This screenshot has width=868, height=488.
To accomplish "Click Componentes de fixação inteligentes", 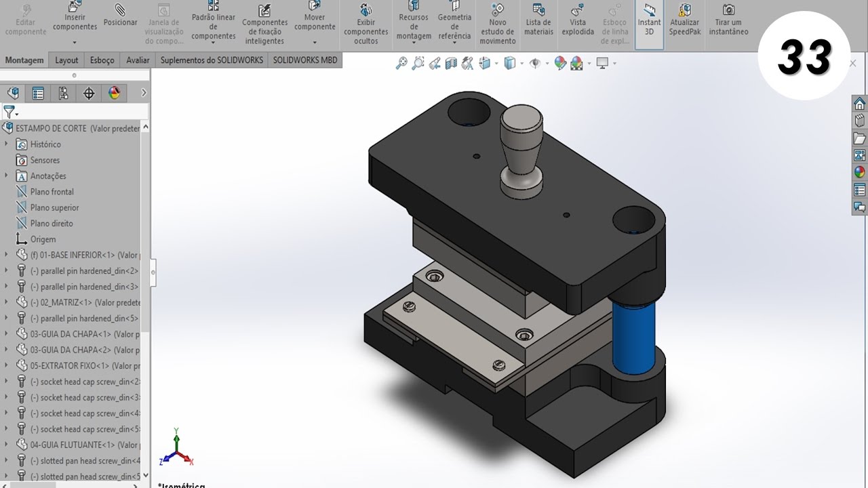I will pyautogui.click(x=264, y=24).
